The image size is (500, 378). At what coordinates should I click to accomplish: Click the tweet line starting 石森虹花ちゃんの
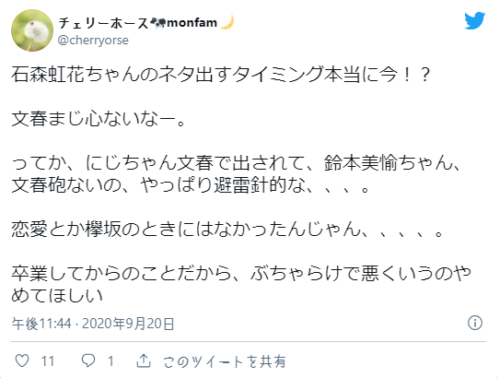[x=221, y=74]
